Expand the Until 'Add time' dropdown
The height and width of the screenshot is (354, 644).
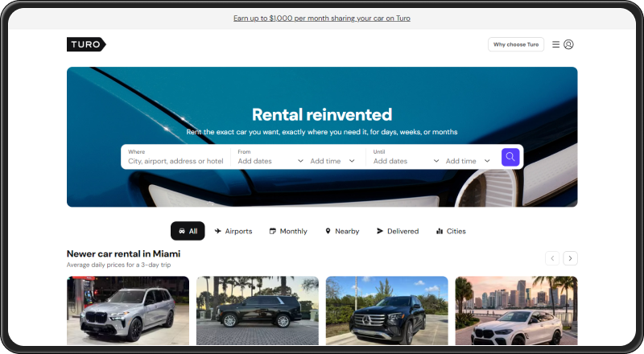pos(468,161)
